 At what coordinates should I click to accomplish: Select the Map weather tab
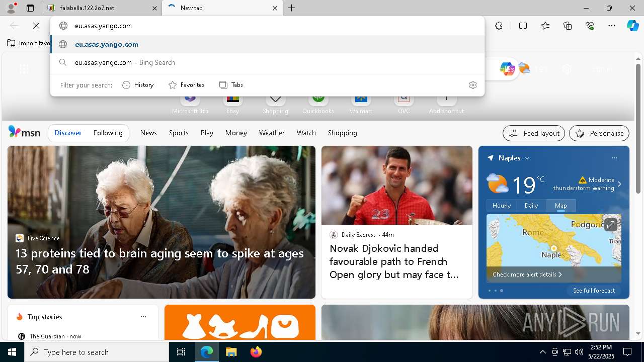(x=561, y=206)
